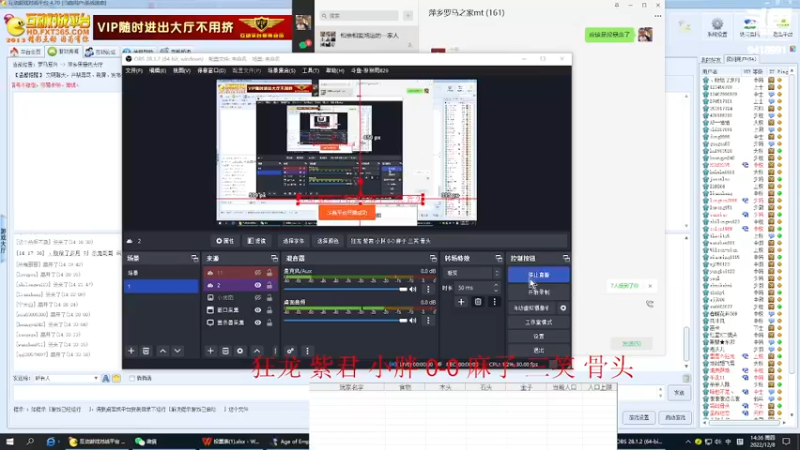800x450 pixels.
Task: Adjust transition duration 50 ms stepper
Action: (495, 288)
